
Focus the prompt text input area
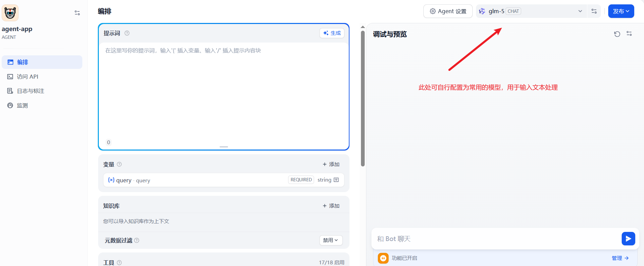point(224,90)
